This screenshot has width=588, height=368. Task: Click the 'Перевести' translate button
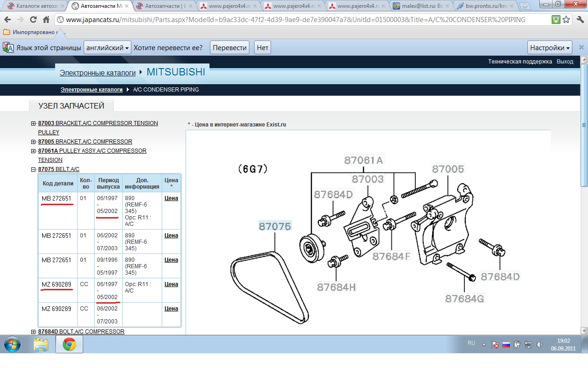pos(230,48)
